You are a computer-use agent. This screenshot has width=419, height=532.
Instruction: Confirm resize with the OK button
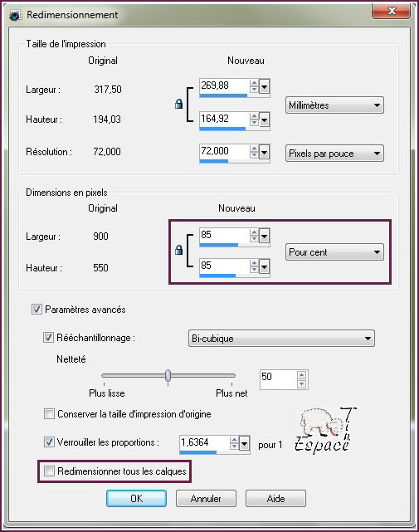click(x=136, y=499)
